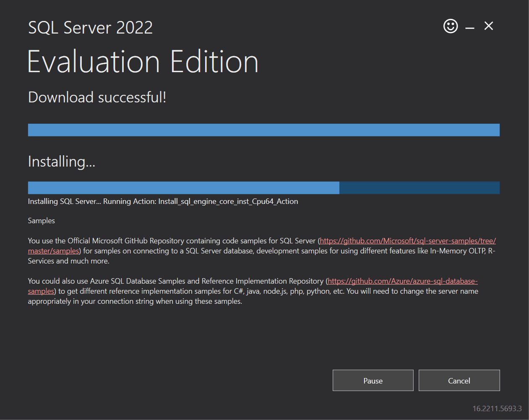Click the 'appropriately in your connection string' text line

(135, 301)
